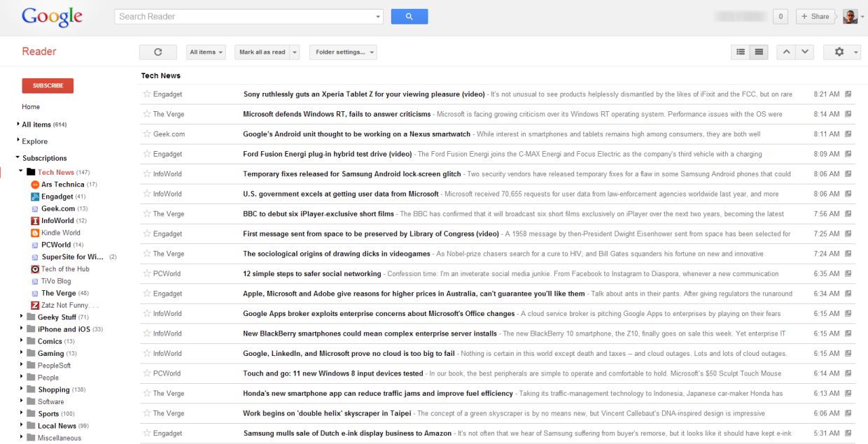Open the account profile picture menu
Image resolution: width=868 pixels, height=444 pixels.
[850, 16]
